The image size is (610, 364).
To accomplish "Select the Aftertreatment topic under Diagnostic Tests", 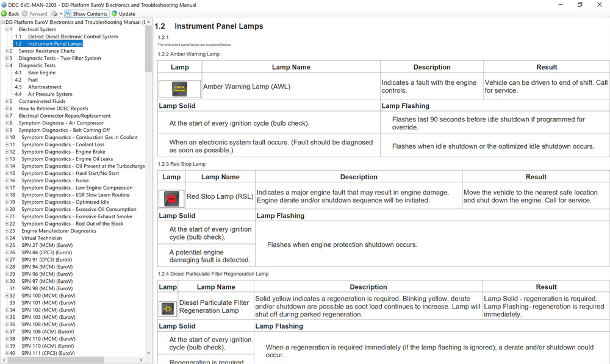I will pos(45,87).
